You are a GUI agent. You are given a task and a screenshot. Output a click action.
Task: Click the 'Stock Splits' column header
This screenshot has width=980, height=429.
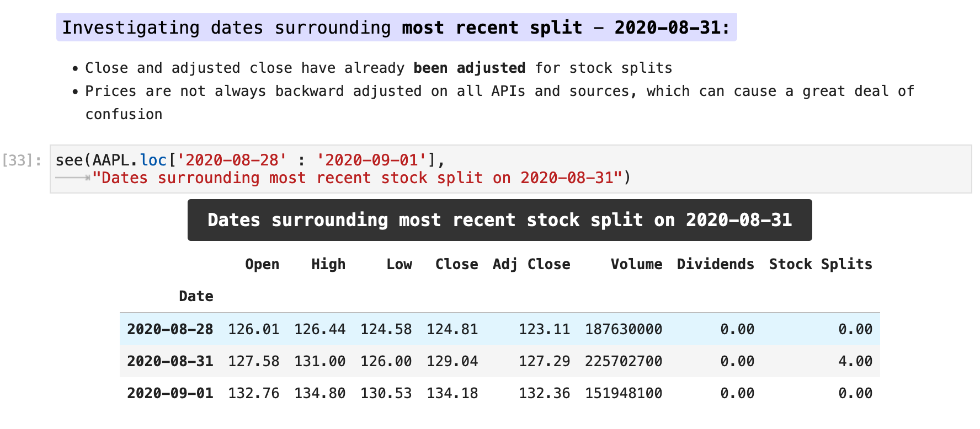click(x=821, y=264)
